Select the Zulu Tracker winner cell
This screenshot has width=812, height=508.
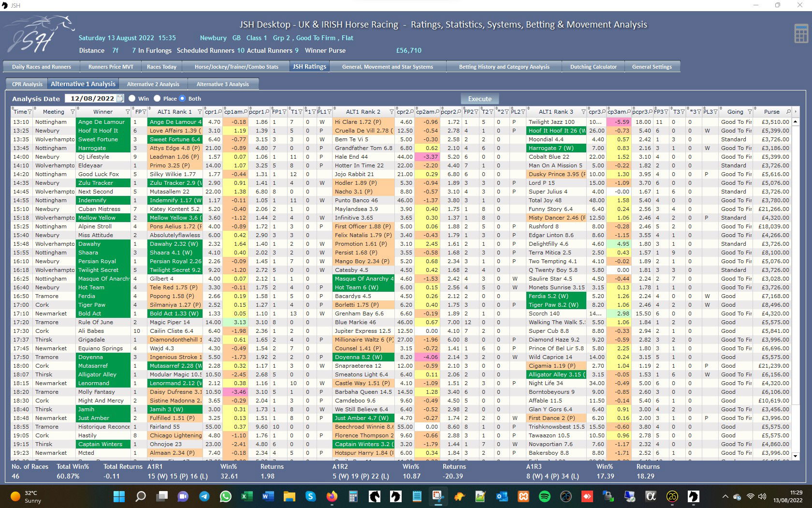click(103, 183)
